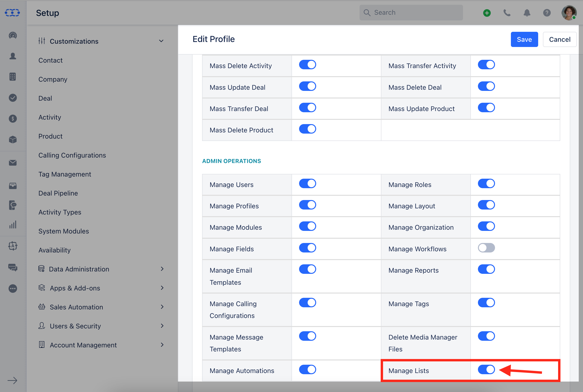Select Calling Configurations menu item

[72, 155]
